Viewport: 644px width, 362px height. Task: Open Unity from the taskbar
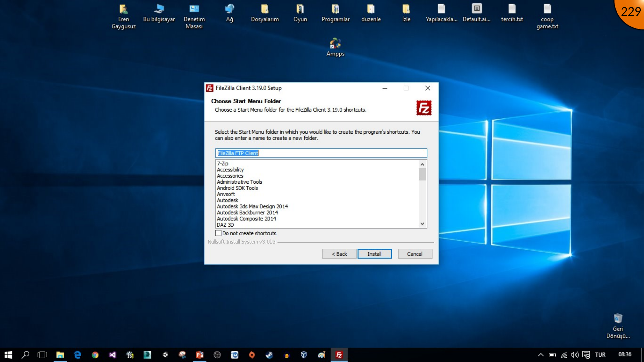click(x=165, y=355)
